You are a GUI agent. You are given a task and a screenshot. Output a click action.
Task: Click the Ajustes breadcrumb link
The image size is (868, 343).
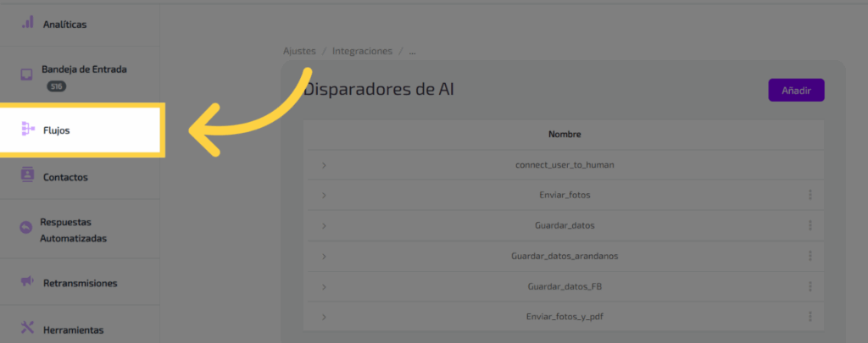[x=298, y=51]
